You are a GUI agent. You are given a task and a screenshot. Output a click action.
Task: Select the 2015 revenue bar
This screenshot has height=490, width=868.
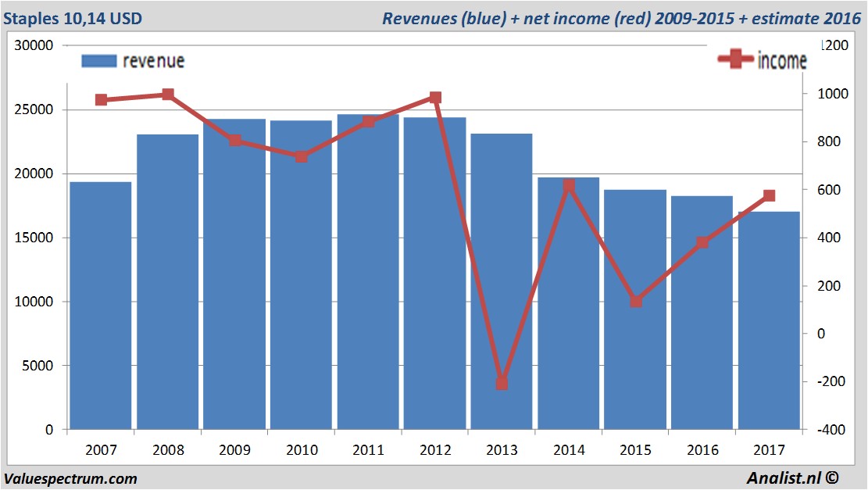[x=635, y=309]
